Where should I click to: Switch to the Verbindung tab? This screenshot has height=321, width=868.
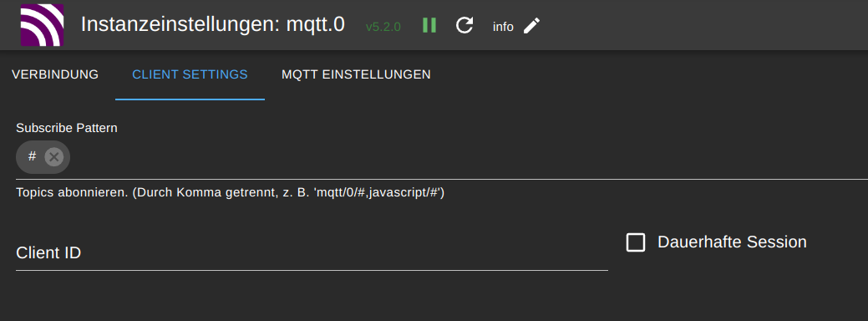55,74
